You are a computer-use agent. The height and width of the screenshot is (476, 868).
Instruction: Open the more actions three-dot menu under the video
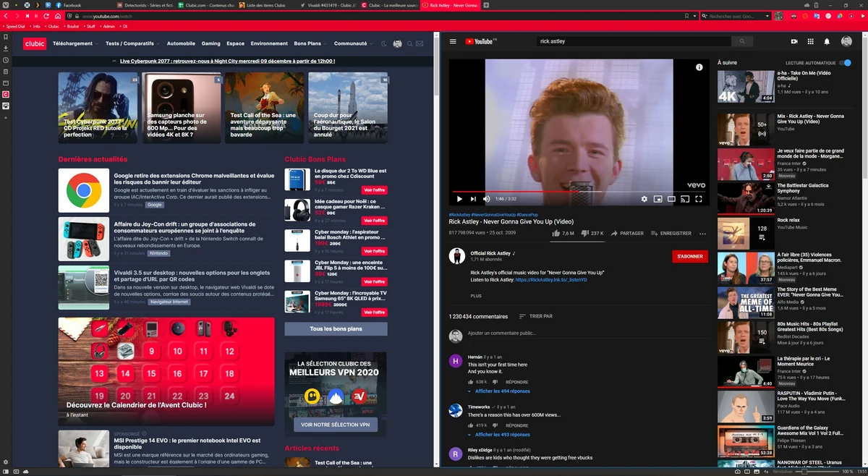click(702, 234)
